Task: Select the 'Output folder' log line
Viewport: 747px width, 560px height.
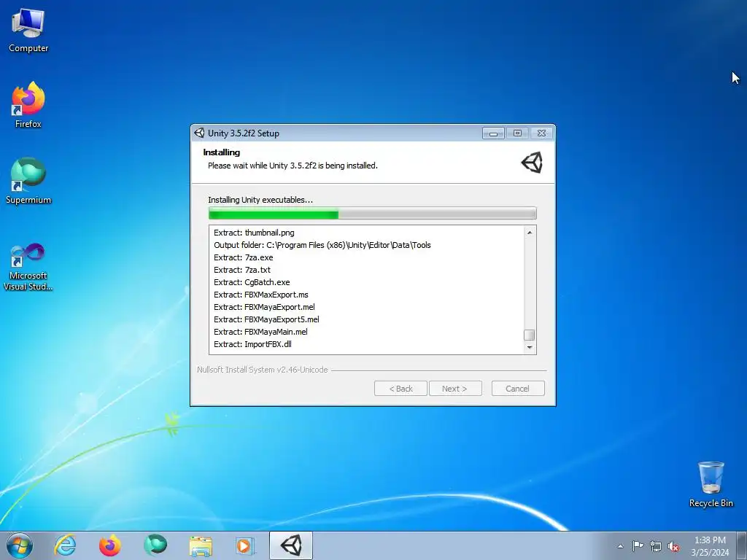Action: click(322, 245)
